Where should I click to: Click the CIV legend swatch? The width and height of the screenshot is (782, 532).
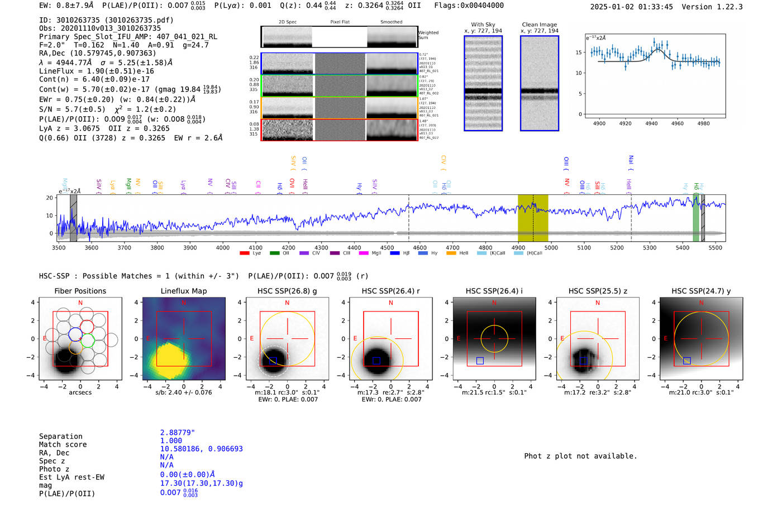pos(304,253)
